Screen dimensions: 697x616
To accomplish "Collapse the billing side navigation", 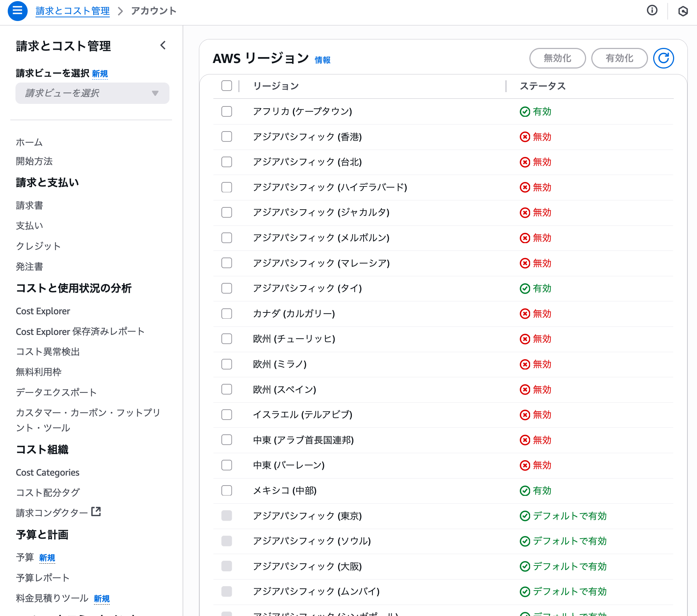I will [163, 45].
